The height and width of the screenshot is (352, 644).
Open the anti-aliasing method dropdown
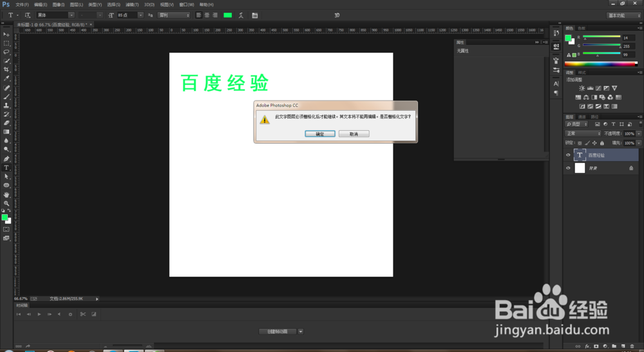[174, 15]
